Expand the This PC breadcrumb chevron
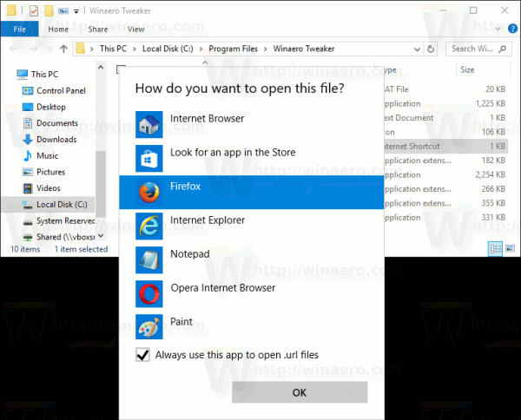Screen dimensions: 521x420 click(x=135, y=49)
